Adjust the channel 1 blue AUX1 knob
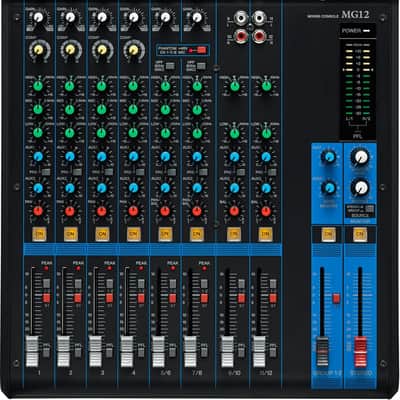 pos(38,156)
